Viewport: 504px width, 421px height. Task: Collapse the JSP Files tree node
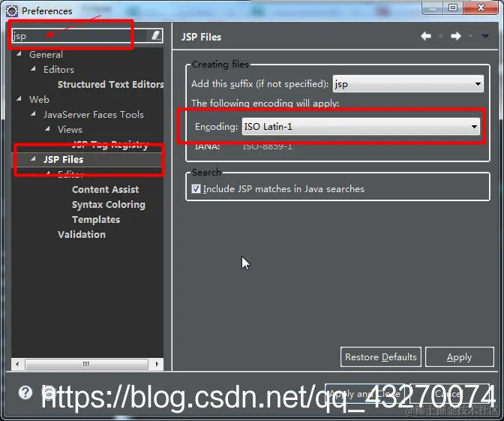[x=34, y=158]
